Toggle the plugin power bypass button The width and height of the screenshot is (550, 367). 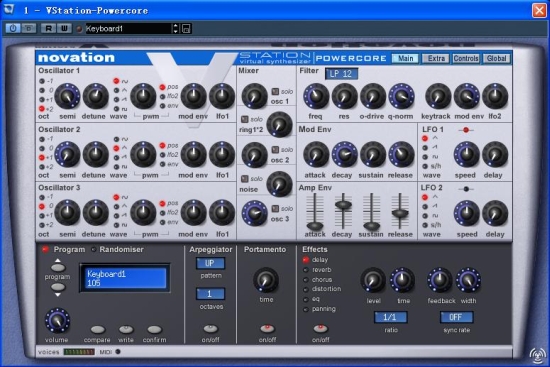tap(13, 28)
